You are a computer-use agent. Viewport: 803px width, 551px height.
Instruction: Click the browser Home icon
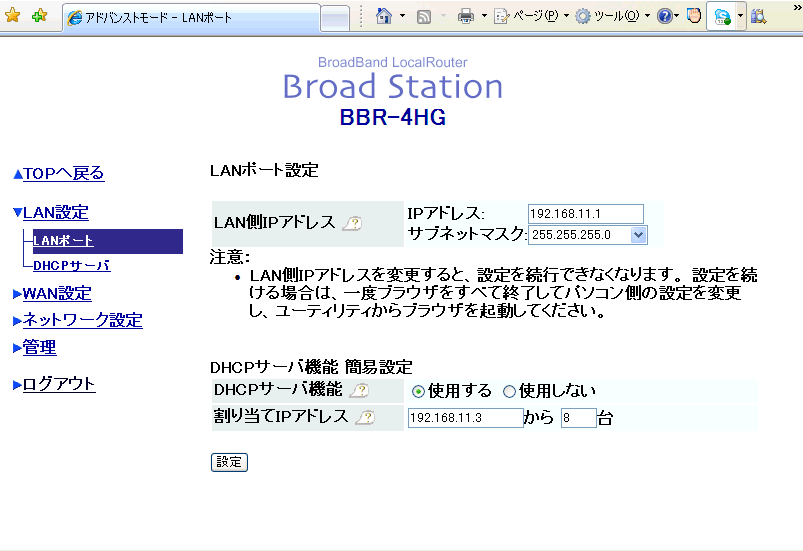(x=384, y=16)
